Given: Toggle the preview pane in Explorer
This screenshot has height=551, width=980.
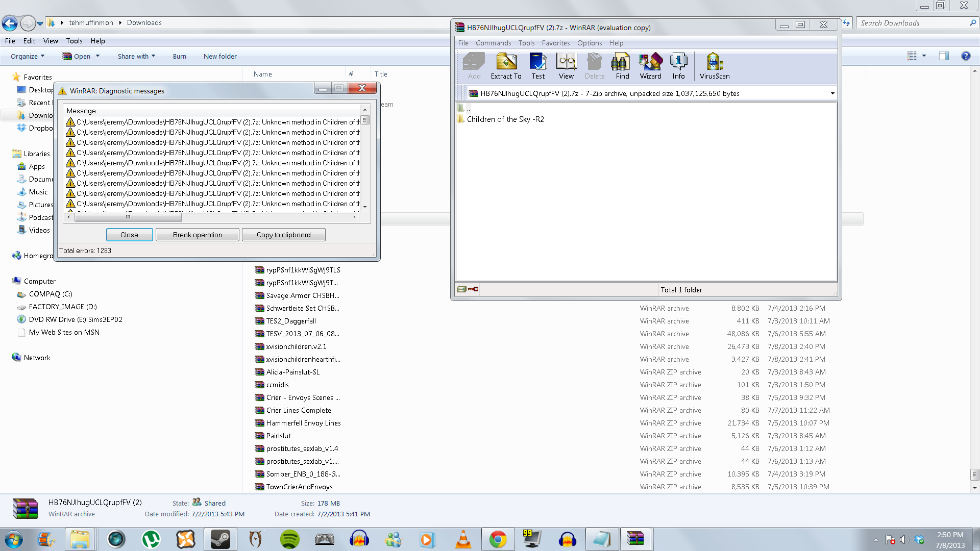Looking at the screenshot, I should tap(944, 56).
